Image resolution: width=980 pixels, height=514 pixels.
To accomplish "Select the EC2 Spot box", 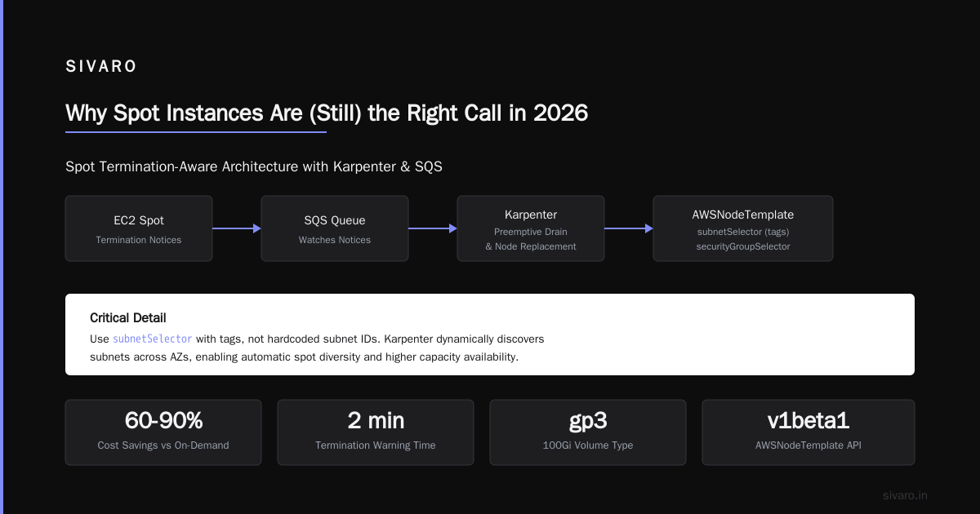I will tap(139, 228).
